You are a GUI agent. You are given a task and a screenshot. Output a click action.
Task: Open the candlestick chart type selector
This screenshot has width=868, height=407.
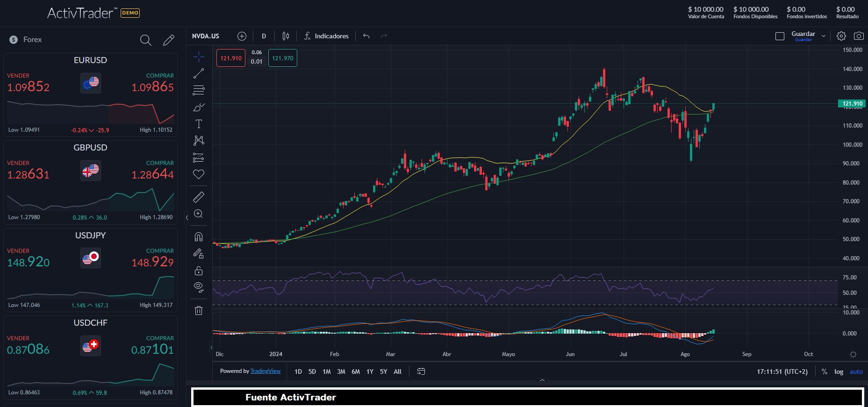click(x=286, y=36)
